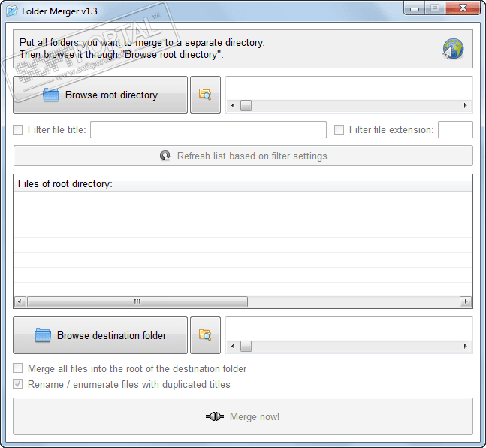The width and height of the screenshot is (486, 448).
Task: Click destination path box right scroll arrow
Action: (x=465, y=346)
